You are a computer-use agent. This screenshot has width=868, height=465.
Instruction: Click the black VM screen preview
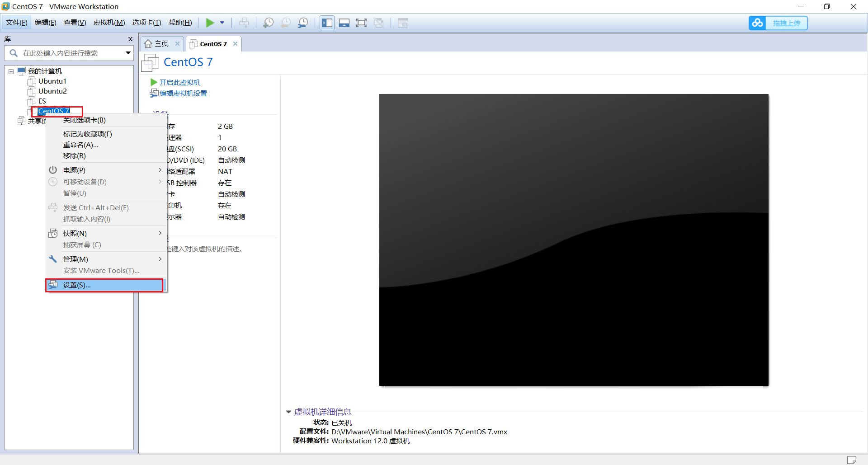coord(574,240)
